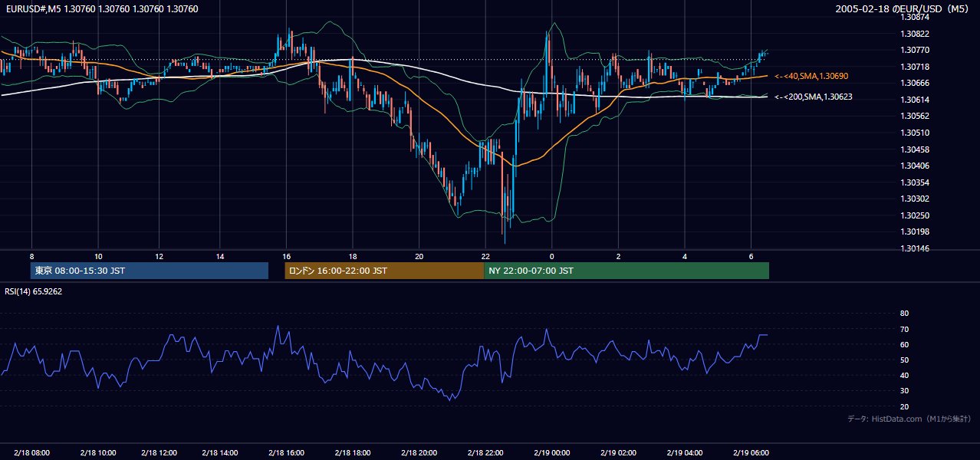The width and height of the screenshot is (980, 460).
Task: Click the RSI scale level 60
Action: point(904,344)
